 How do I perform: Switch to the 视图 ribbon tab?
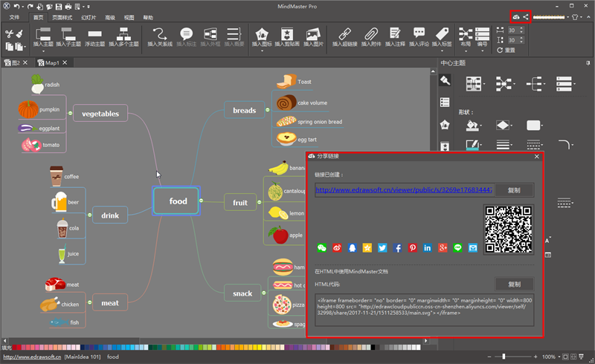click(129, 17)
